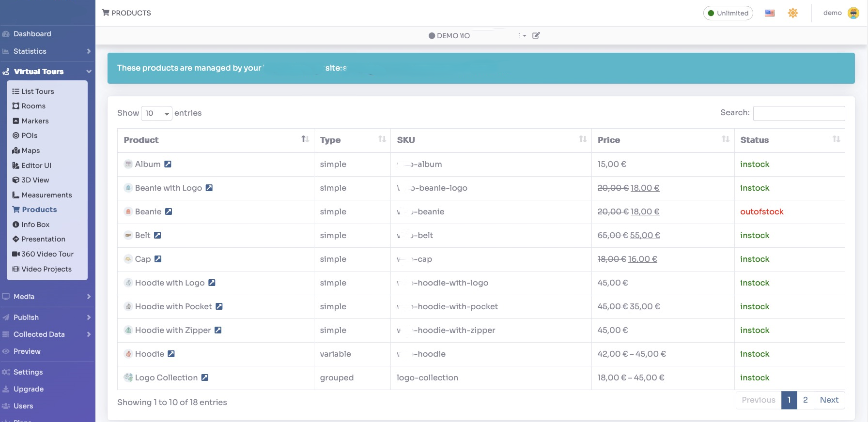Click the Logo Collection product thumbnail
This screenshot has width=868, height=422.
(128, 377)
